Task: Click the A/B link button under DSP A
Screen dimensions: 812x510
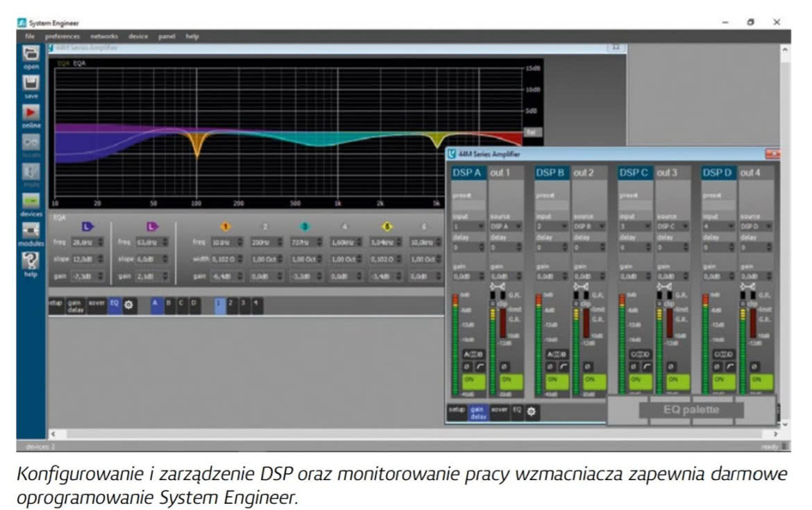Action: pyautogui.click(x=473, y=354)
